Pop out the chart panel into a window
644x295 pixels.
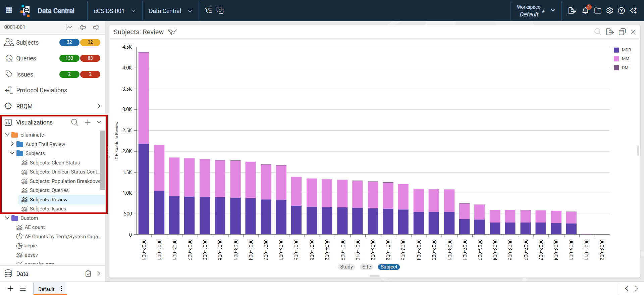click(x=622, y=32)
